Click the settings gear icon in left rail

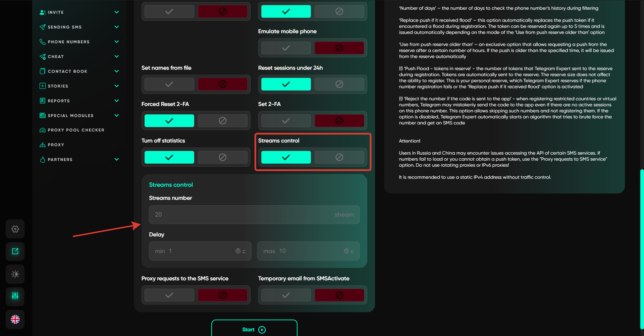(15, 229)
